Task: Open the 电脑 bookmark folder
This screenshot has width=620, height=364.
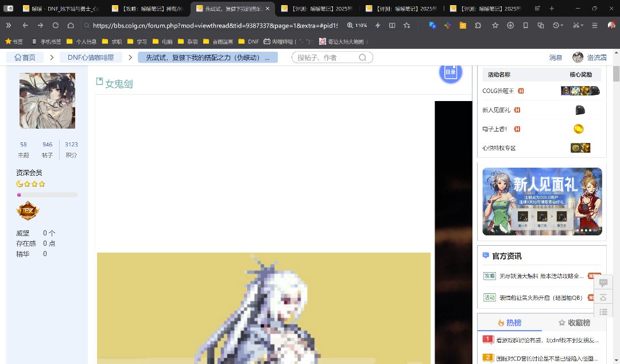Action: coord(162,41)
